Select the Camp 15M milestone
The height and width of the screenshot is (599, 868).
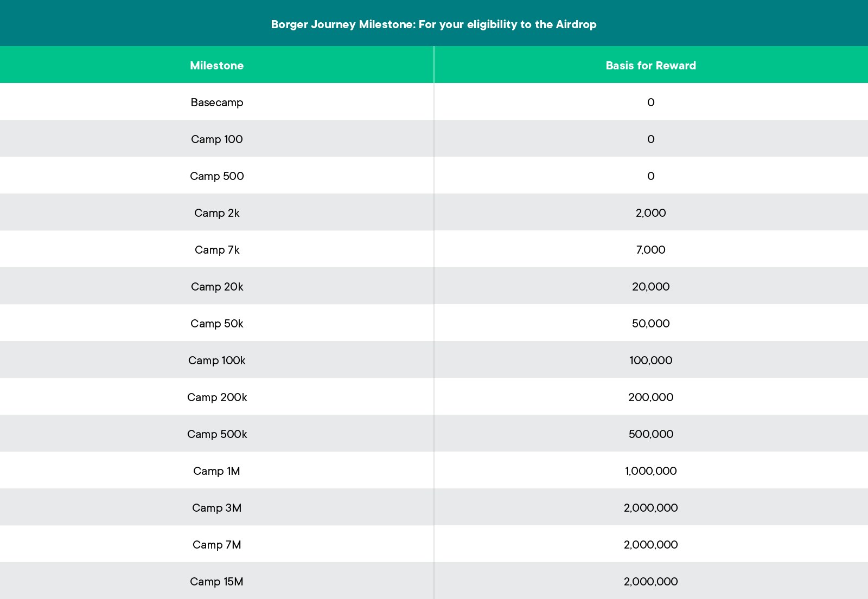(x=216, y=582)
